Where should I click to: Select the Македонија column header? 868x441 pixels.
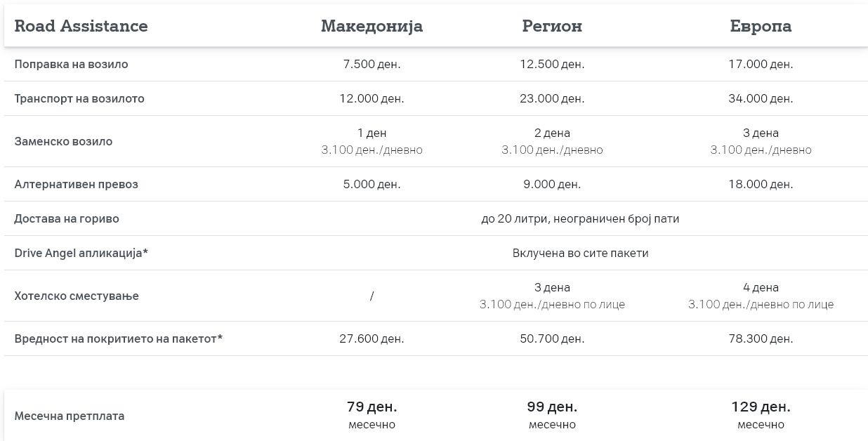pos(371,26)
